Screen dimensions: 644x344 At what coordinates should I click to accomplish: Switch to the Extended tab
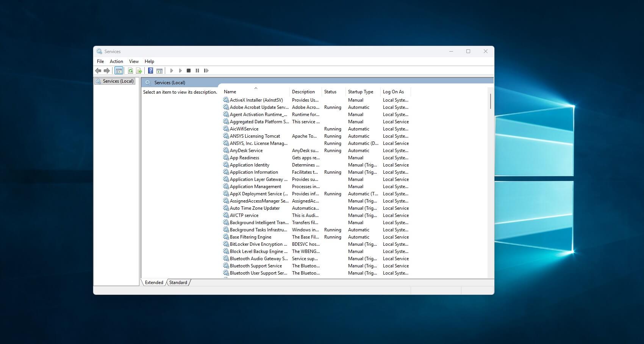[154, 283]
